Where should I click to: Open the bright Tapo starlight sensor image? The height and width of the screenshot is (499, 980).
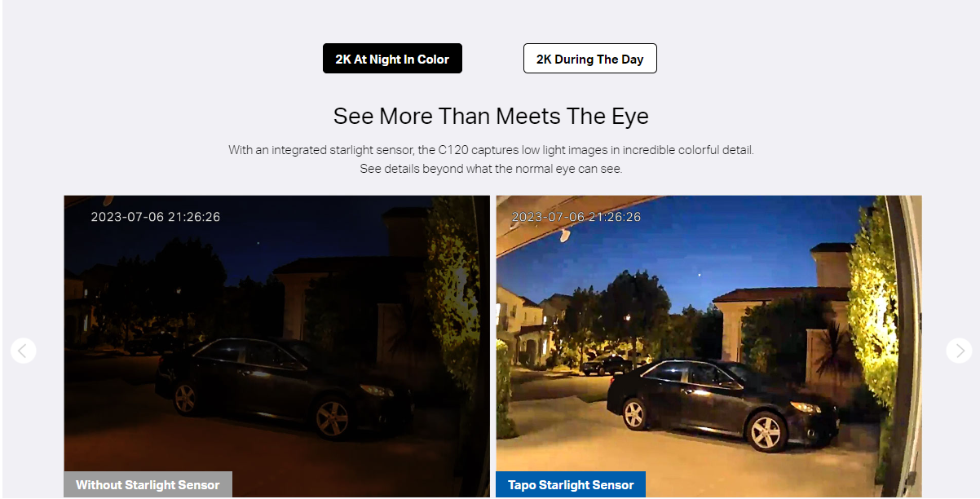pyautogui.click(x=709, y=347)
